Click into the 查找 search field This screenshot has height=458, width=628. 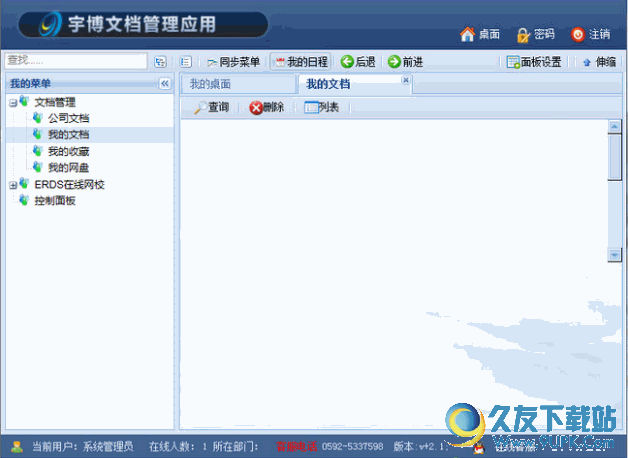76,61
